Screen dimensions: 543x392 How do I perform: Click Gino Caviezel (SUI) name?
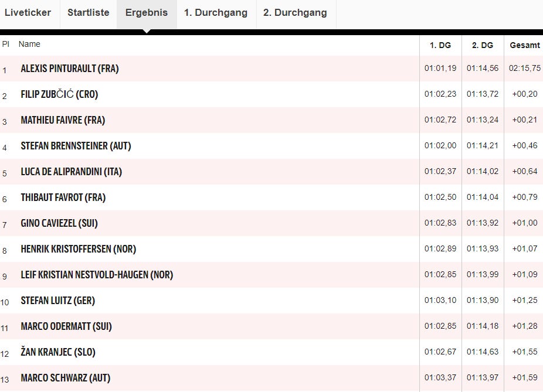click(x=59, y=223)
